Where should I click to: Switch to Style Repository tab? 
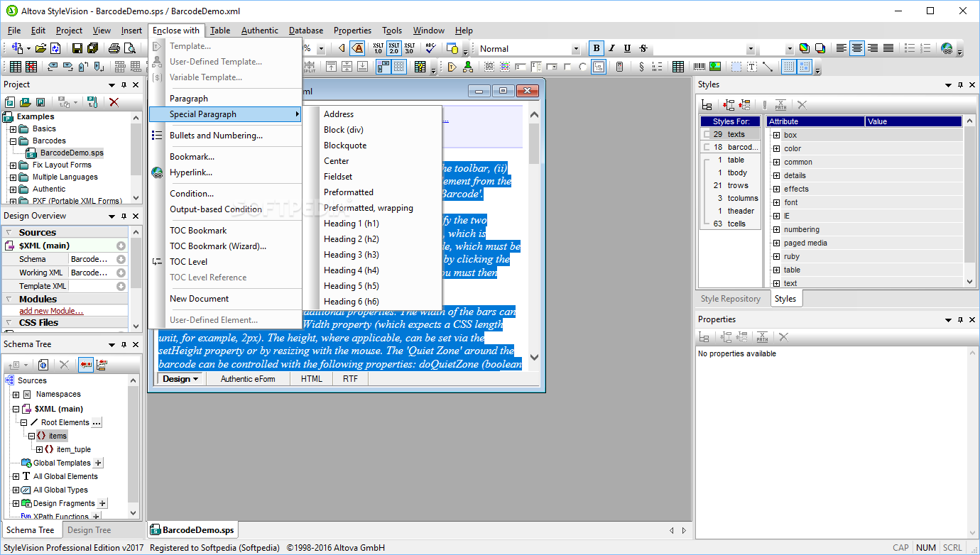[731, 299]
